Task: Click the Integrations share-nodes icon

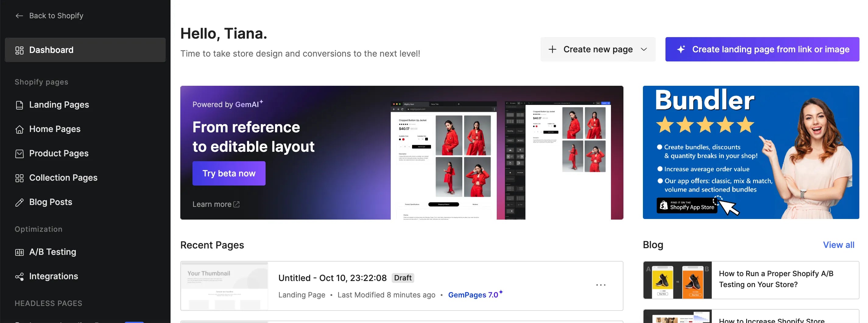Action: (19, 276)
